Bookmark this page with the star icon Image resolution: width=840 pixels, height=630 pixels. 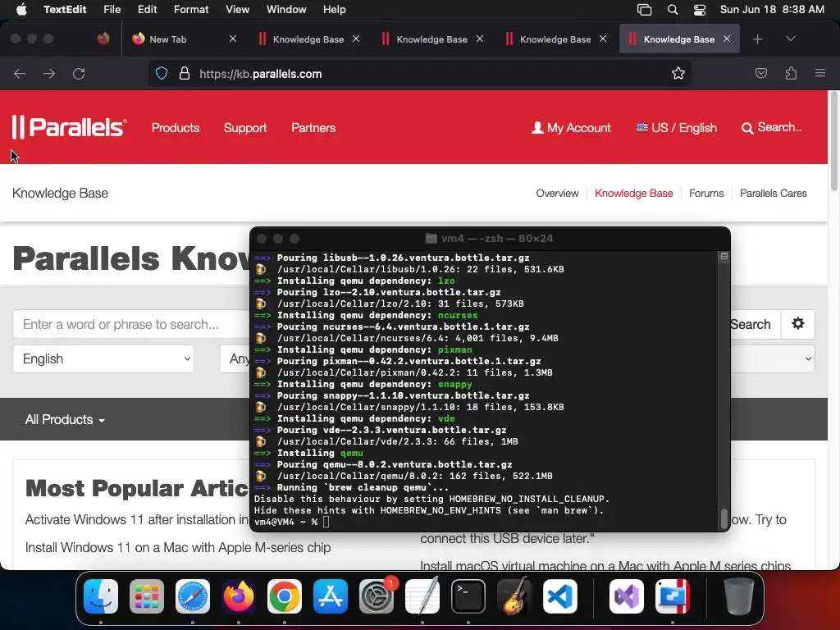point(678,73)
